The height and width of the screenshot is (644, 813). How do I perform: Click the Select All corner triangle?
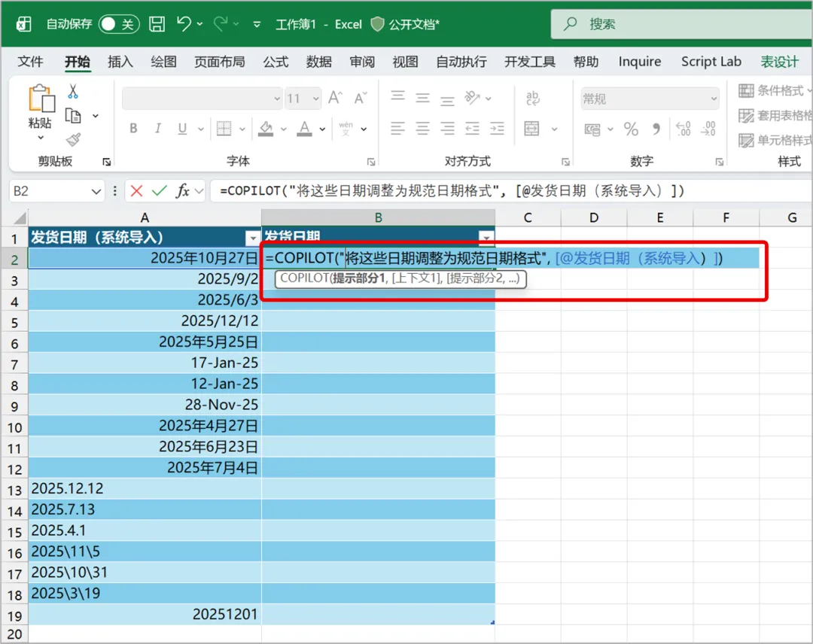click(19, 217)
